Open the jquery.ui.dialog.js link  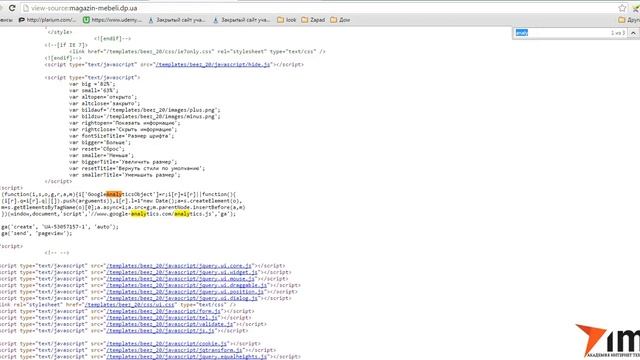point(182,298)
